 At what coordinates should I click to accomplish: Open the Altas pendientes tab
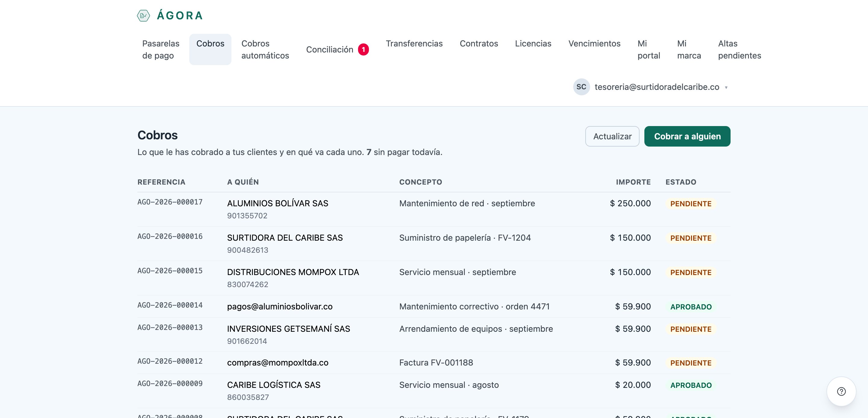739,49
